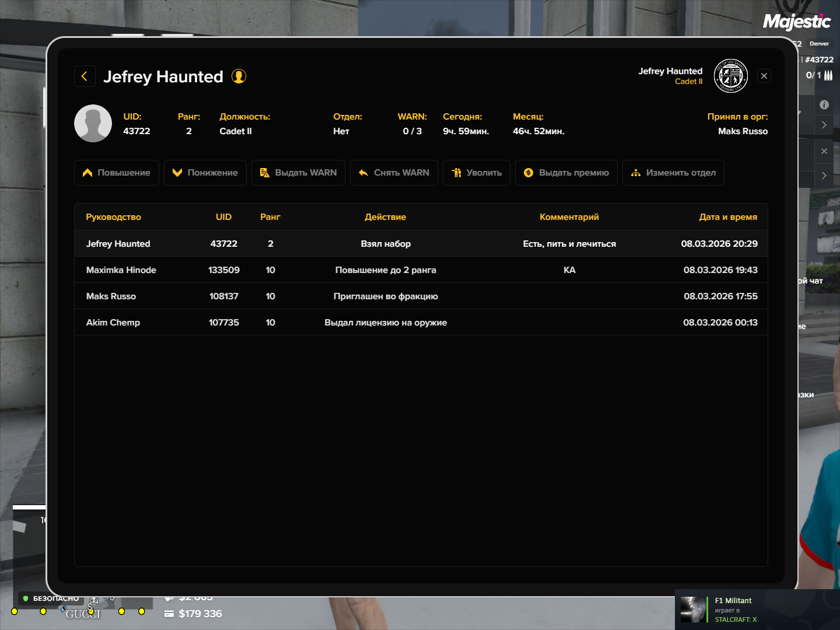840x630 pixels.
Task: Open the F1 Militant Steam notification
Action: point(757,610)
